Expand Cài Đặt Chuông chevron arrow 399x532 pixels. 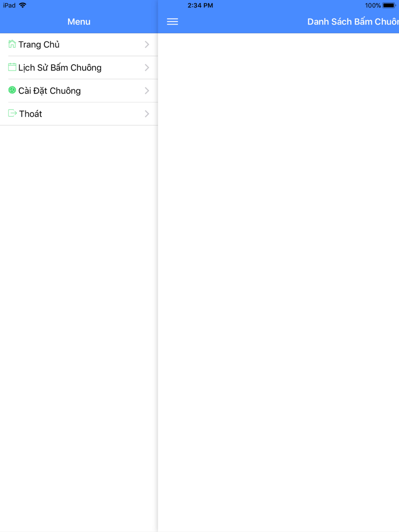147,91
